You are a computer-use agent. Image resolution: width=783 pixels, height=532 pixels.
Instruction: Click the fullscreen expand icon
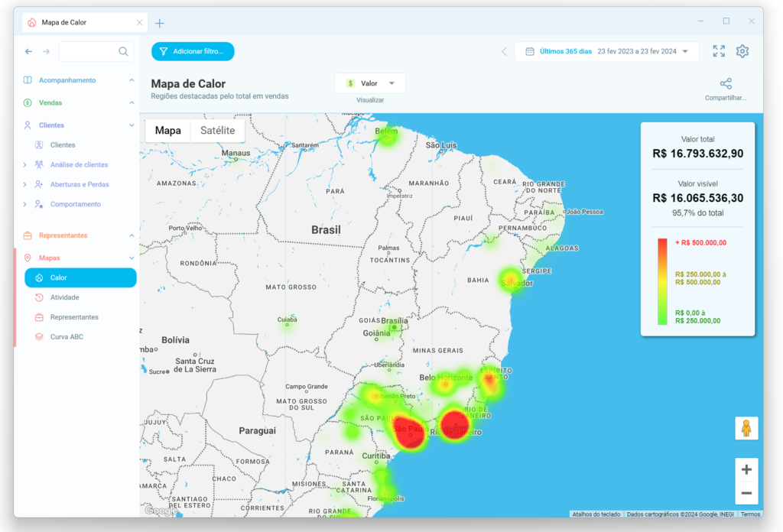(718, 51)
